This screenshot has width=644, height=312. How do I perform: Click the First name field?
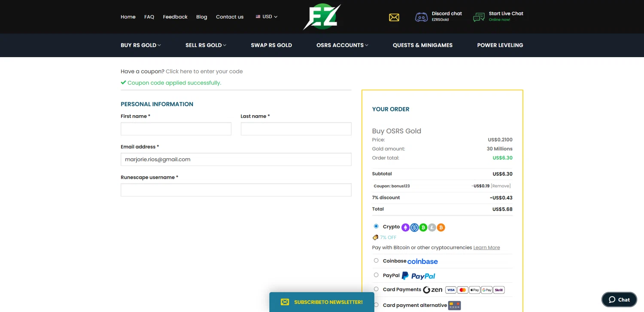(x=176, y=129)
